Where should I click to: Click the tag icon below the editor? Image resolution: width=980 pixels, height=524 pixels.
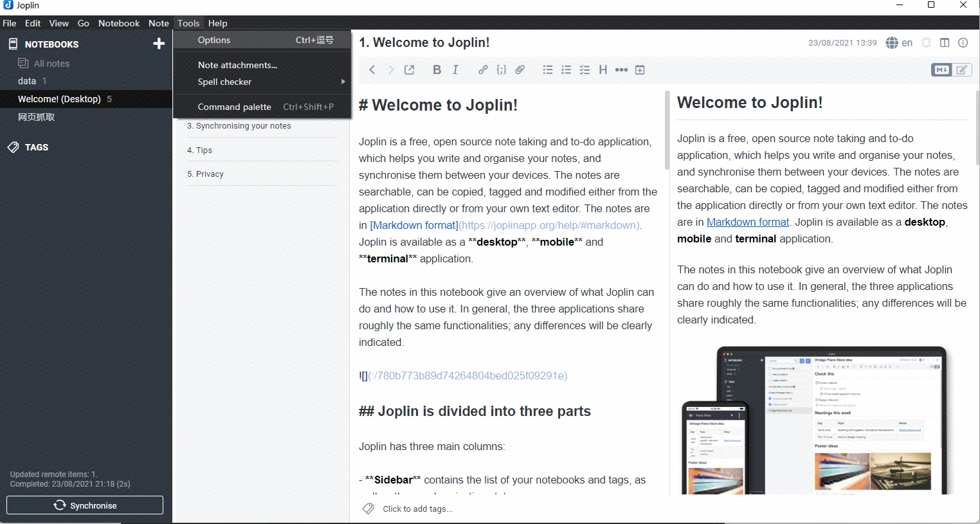(368, 509)
